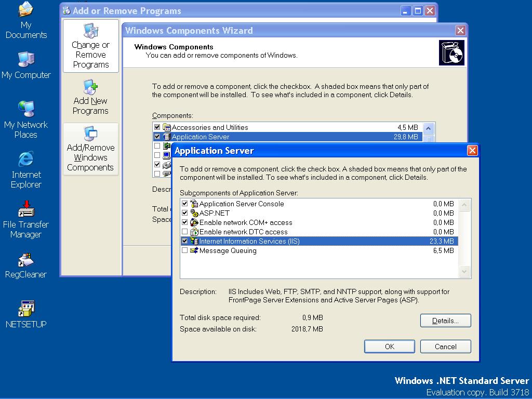Click the Enable network DTC access icon
This screenshot has width=532, height=399.
click(194, 232)
